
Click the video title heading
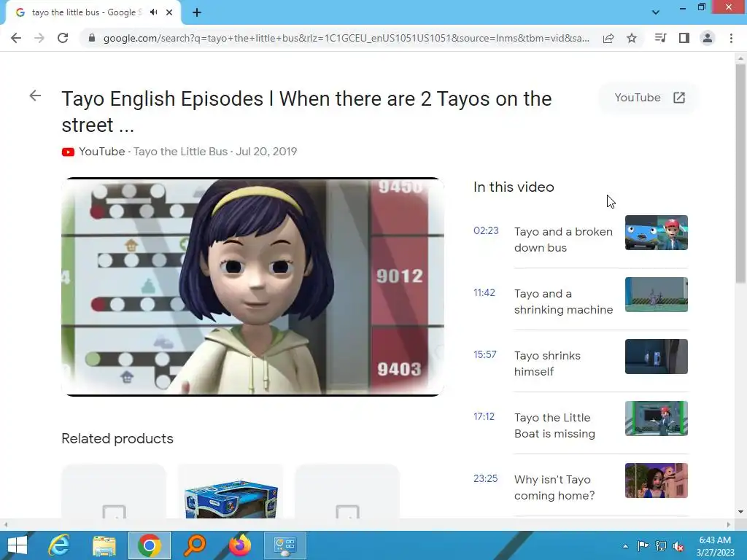[306, 112]
